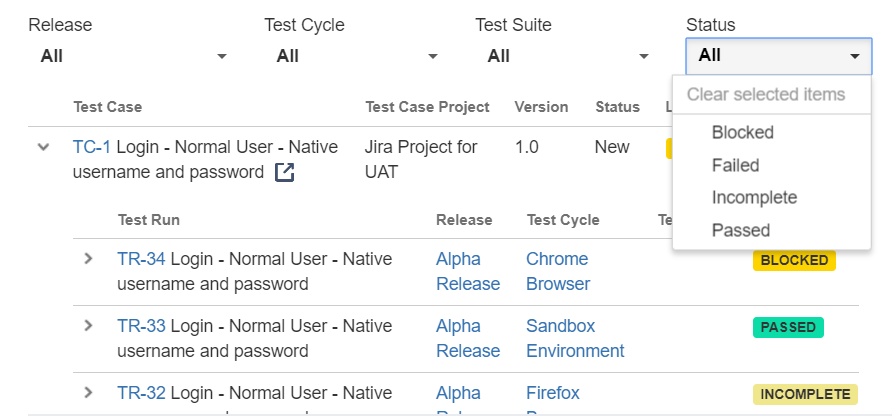Image resolution: width=892 pixels, height=416 pixels.
Task: Select Failed from the Status list
Action: tap(735, 165)
